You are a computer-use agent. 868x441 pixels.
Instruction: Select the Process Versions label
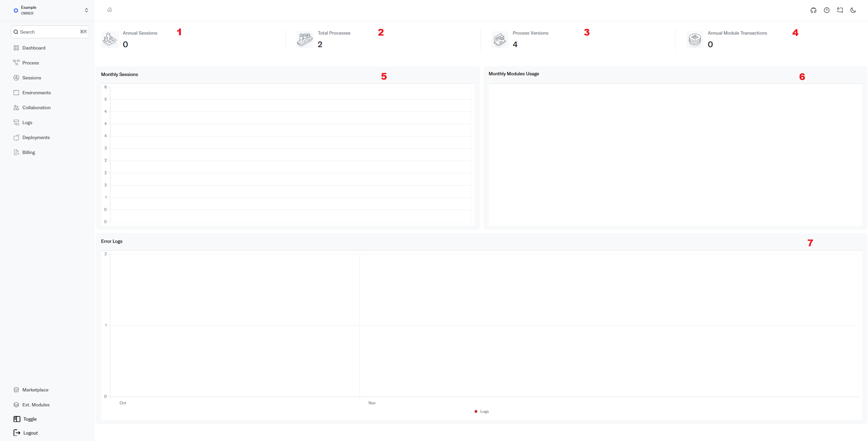[x=531, y=33]
